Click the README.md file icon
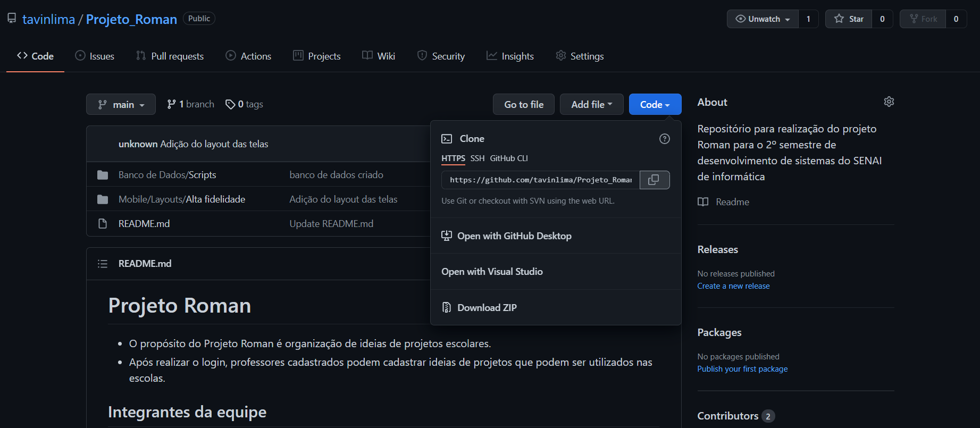This screenshot has width=980, height=428. [x=103, y=224]
